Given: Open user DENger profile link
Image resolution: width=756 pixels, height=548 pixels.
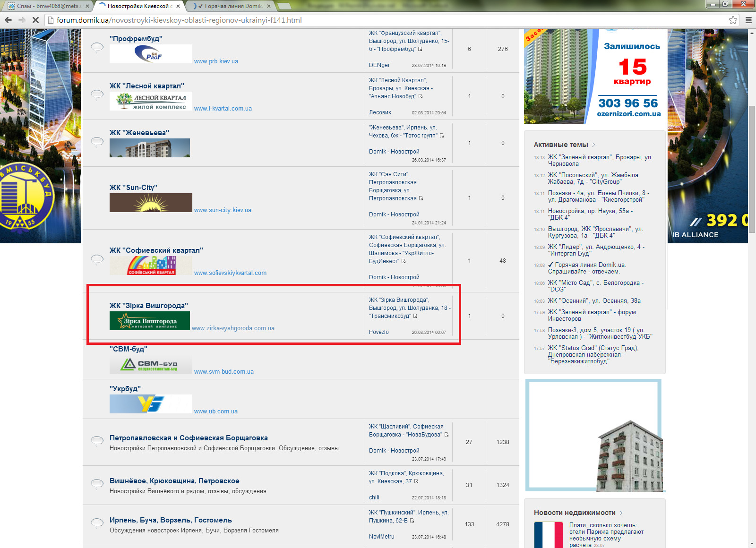Looking at the screenshot, I should 379,65.
